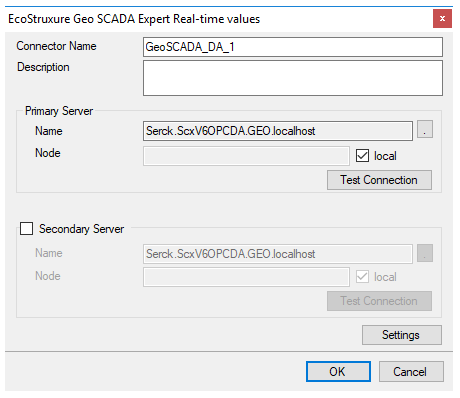Click the dialog title text
Viewport: 460px width, 398px height.
pyautogui.click(x=134, y=19)
